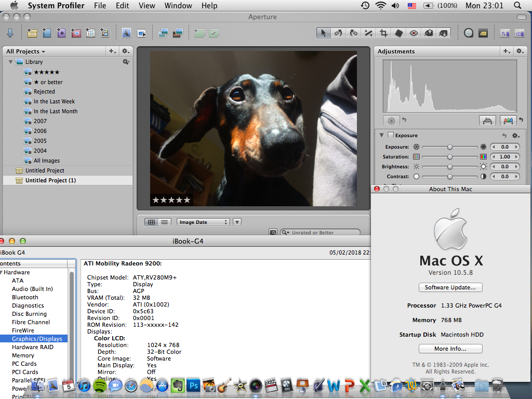The width and height of the screenshot is (532, 399).
Task: Select the Straighten tool
Action: pyautogui.click(x=368, y=33)
